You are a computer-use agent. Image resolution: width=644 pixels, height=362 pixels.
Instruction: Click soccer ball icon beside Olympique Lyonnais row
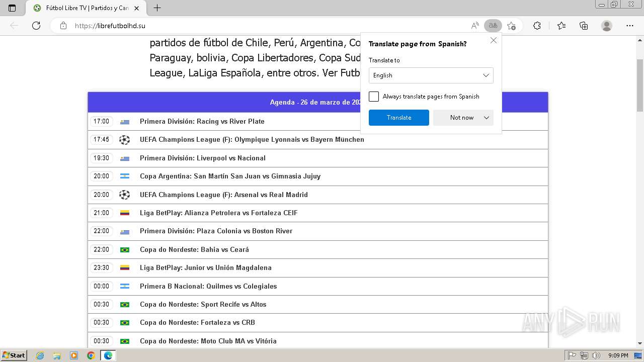124,140
